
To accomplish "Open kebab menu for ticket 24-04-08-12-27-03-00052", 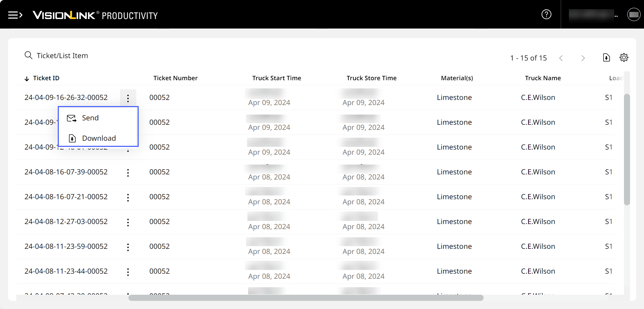I will 128,222.
